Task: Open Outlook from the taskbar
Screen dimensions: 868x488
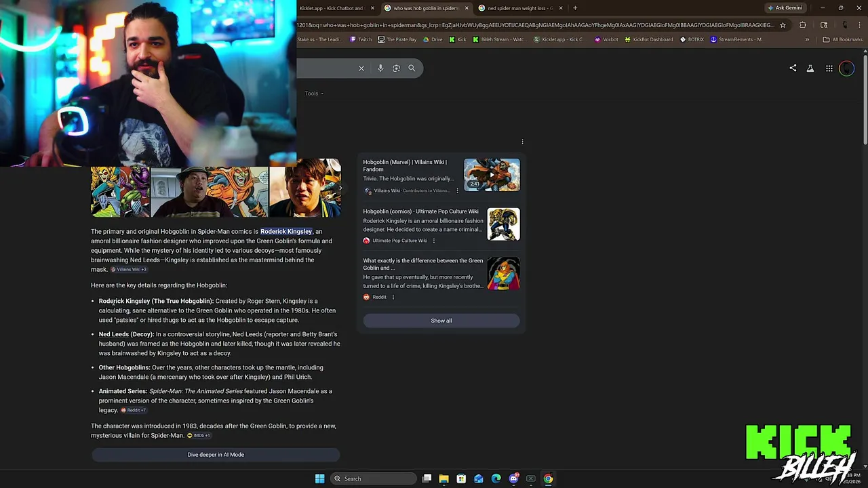Action: pyautogui.click(x=479, y=479)
